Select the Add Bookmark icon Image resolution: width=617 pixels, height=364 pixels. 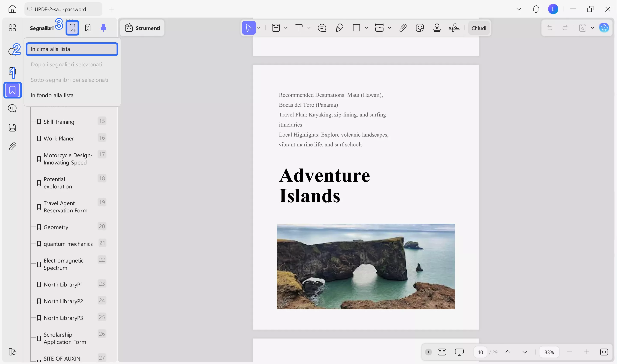(x=72, y=28)
